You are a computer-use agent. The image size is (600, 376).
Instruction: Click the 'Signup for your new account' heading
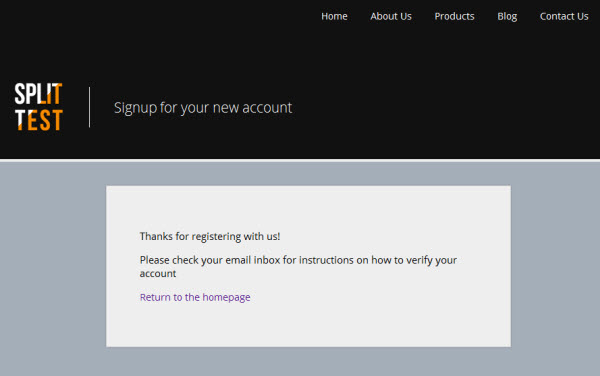click(x=203, y=107)
